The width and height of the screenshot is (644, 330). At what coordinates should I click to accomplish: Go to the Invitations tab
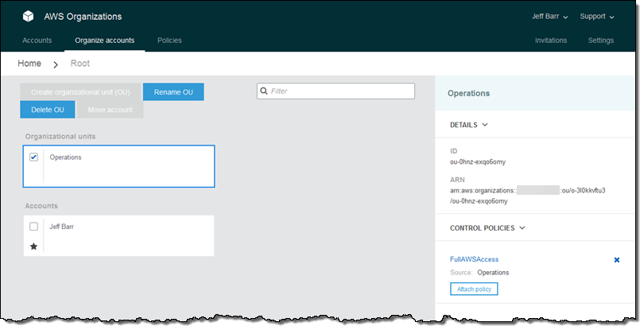click(551, 41)
